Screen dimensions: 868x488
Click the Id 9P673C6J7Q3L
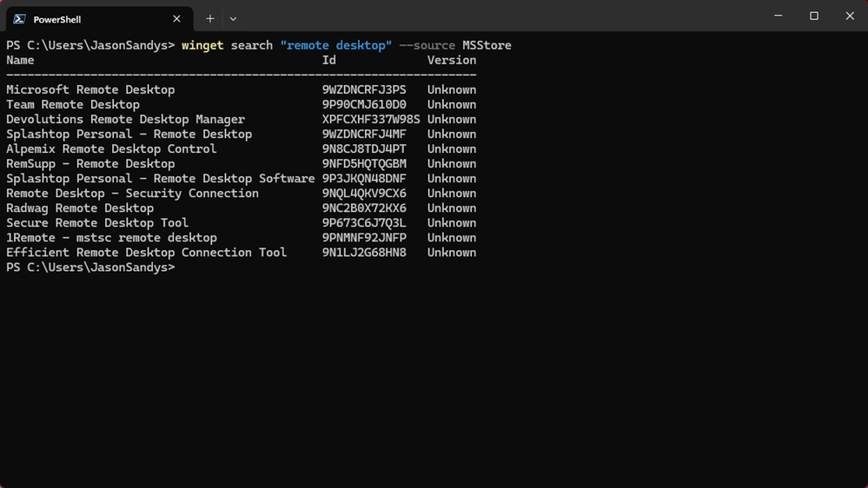[364, 223]
